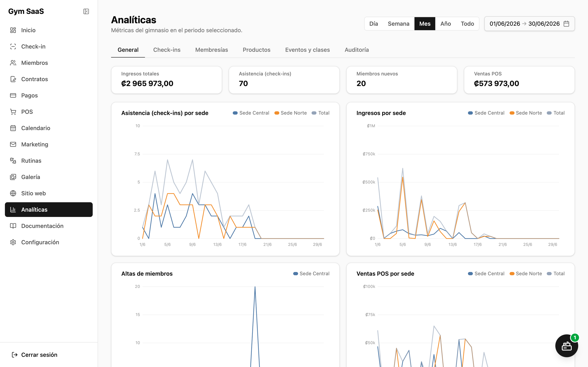
Task: Toggle Total legend in Ingresos por sede
Action: 556,113
